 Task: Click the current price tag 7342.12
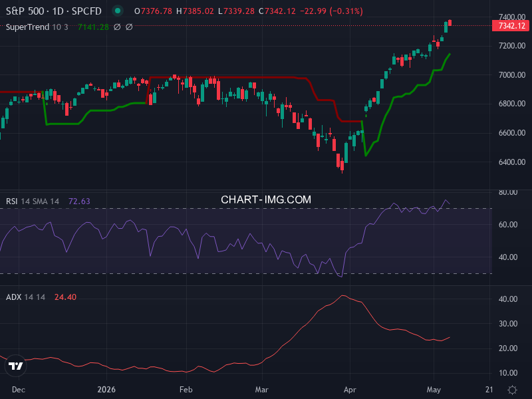click(x=511, y=26)
